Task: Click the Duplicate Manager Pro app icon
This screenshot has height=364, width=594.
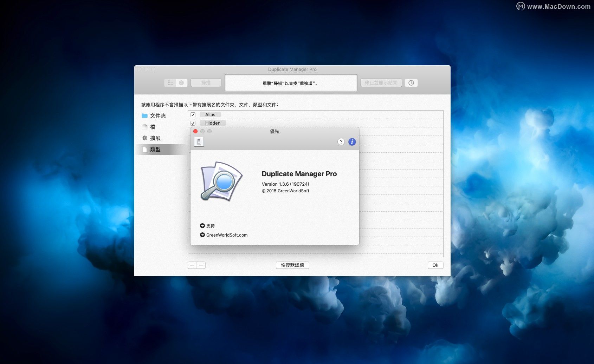Action: [221, 181]
